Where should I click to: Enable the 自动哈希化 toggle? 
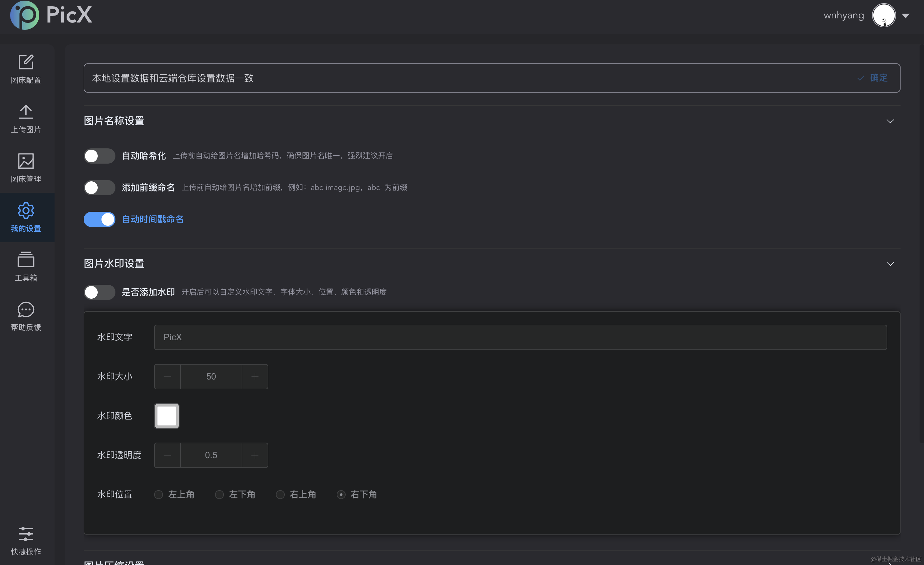point(99,156)
